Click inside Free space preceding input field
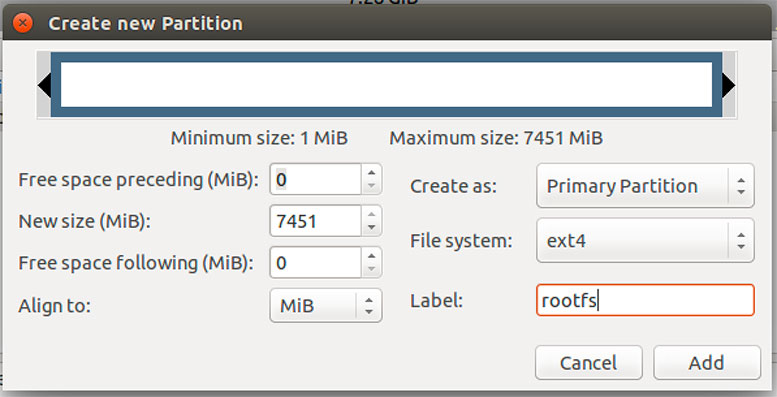Viewport: 777px width, 397px height. point(316,179)
